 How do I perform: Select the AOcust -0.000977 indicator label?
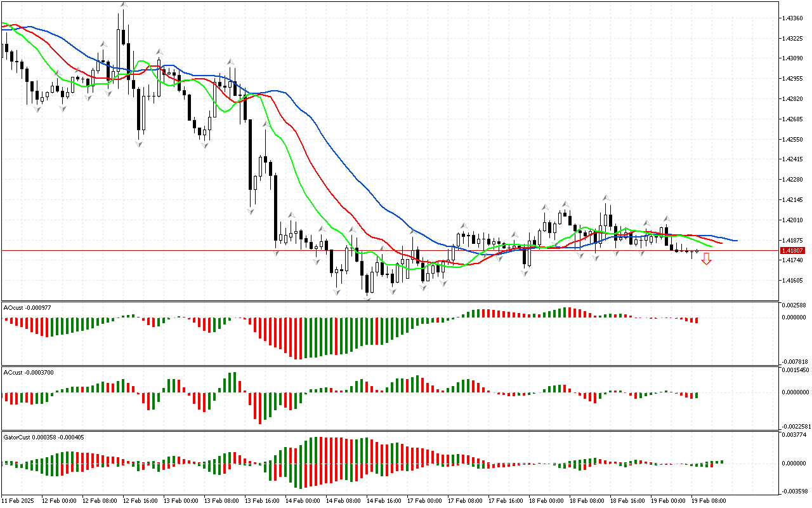click(27, 307)
